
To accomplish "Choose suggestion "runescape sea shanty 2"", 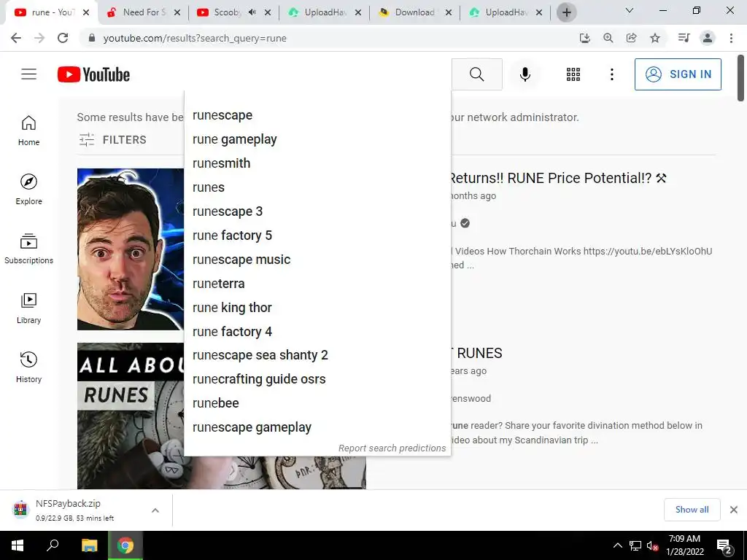I will [x=317, y=355].
